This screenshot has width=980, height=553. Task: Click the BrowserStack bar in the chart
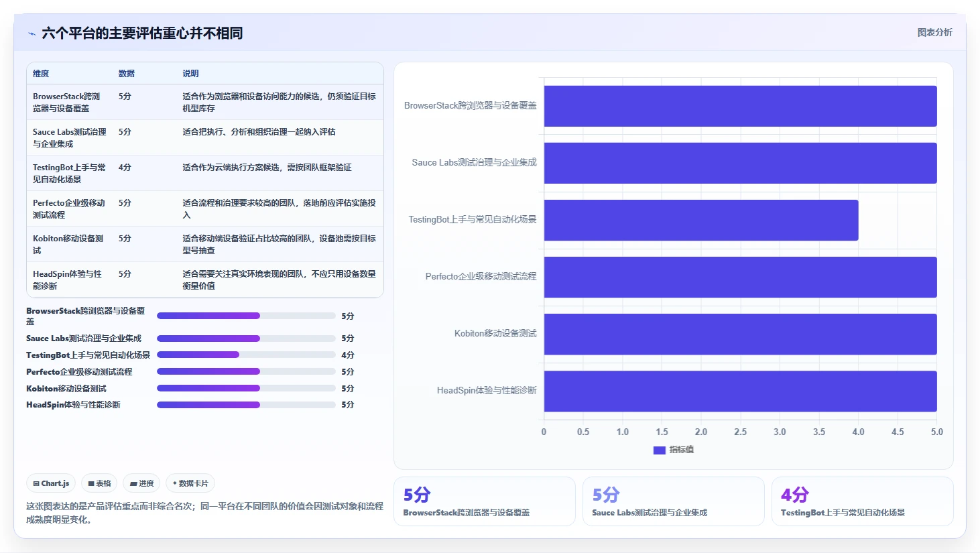click(x=740, y=106)
